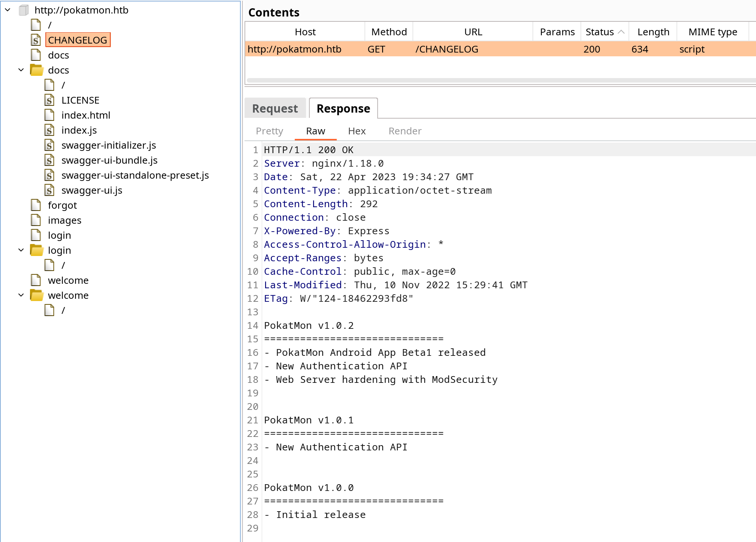This screenshot has width=756, height=542.
Task: Open the Render response tab
Action: pos(405,131)
